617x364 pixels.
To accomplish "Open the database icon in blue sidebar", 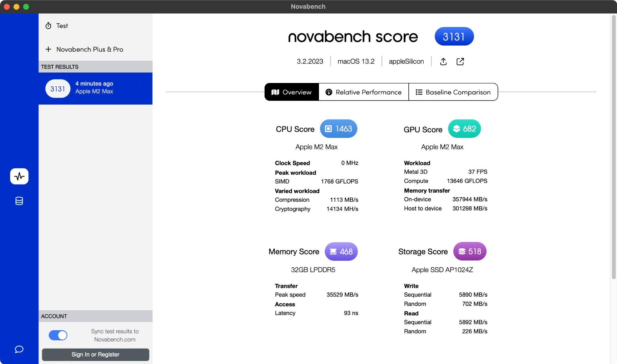I will (19, 201).
